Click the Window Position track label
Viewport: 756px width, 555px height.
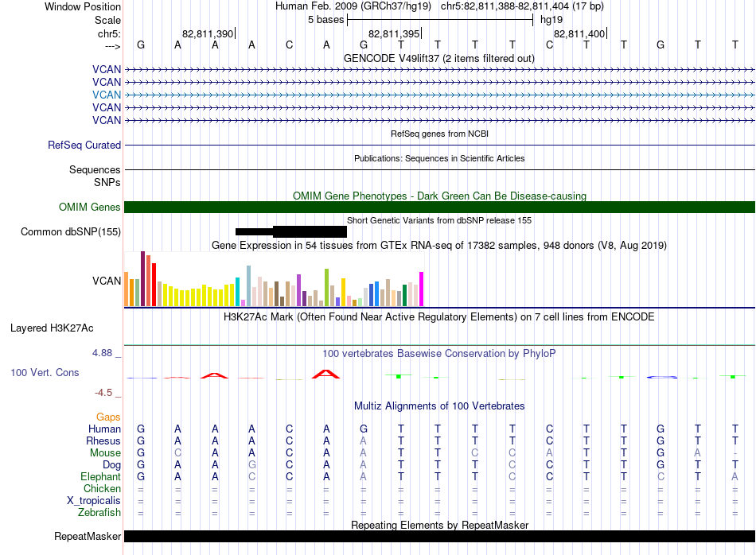click(x=83, y=6)
